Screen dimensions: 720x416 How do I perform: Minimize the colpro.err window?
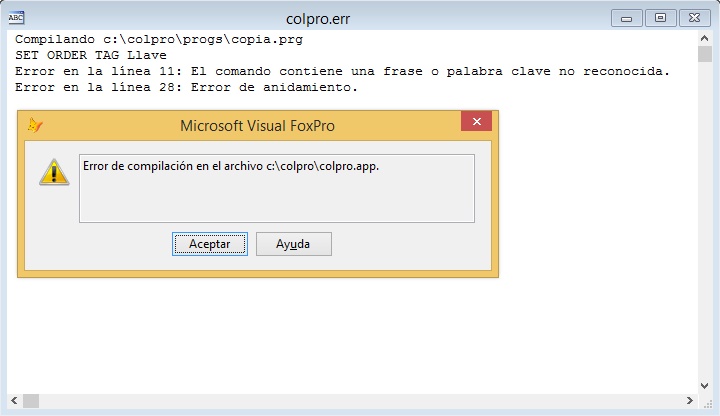pyautogui.click(x=626, y=18)
